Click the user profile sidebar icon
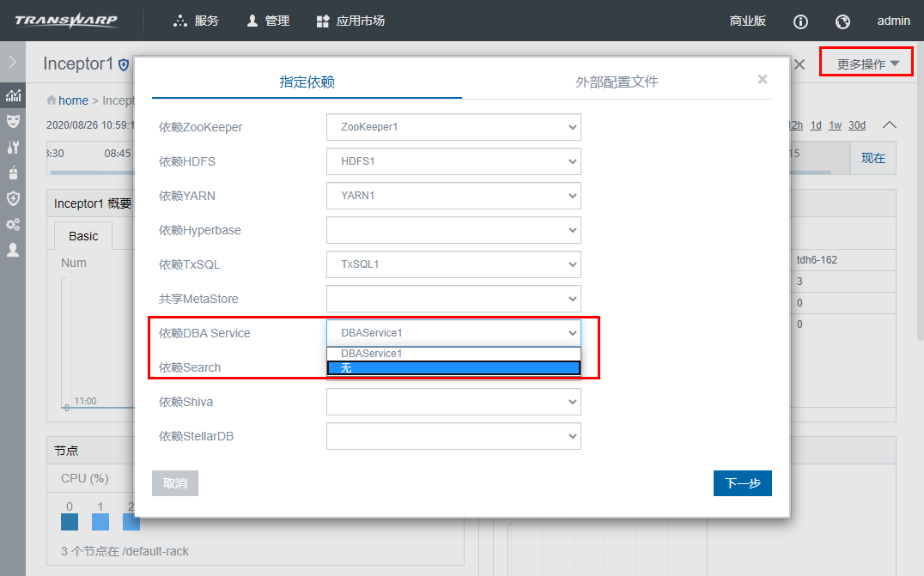Screen dimensions: 924x576 coord(13,250)
